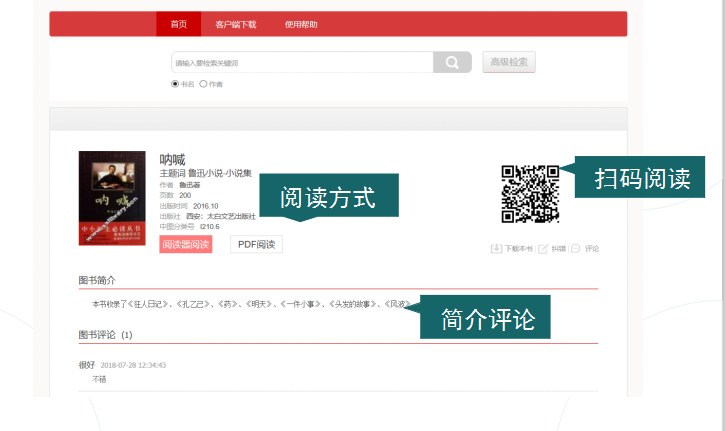Click the 鲁迅小说-小说集 subject keyword
Image resolution: width=726 pixels, height=431 pixels.
click(220, 173)
